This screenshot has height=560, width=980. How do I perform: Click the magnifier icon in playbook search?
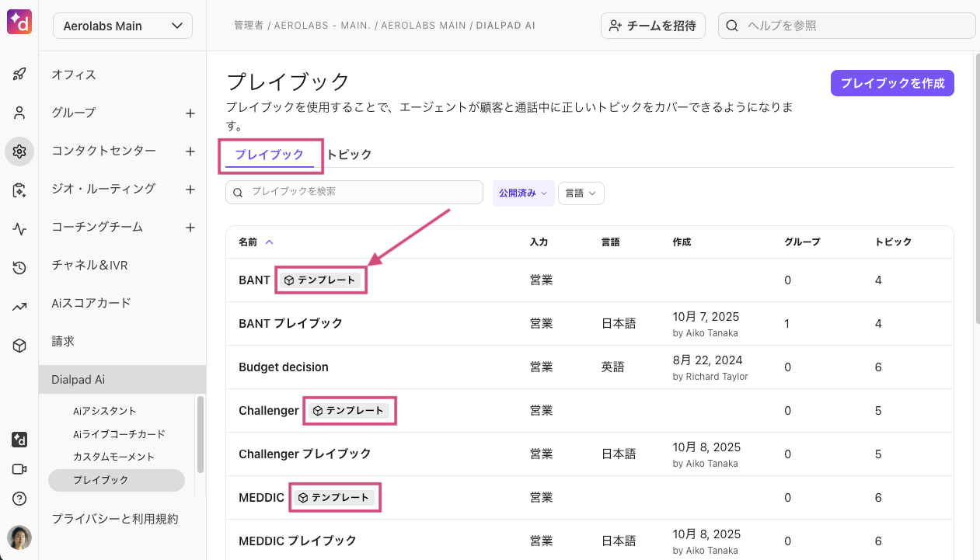(x=239, y=192)
